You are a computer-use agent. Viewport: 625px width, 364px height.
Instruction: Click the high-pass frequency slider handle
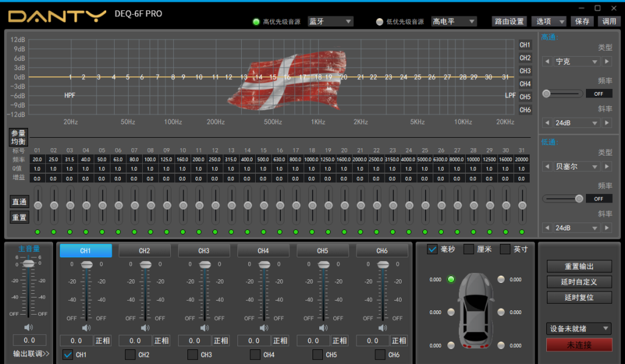click(x=546, y=93)
